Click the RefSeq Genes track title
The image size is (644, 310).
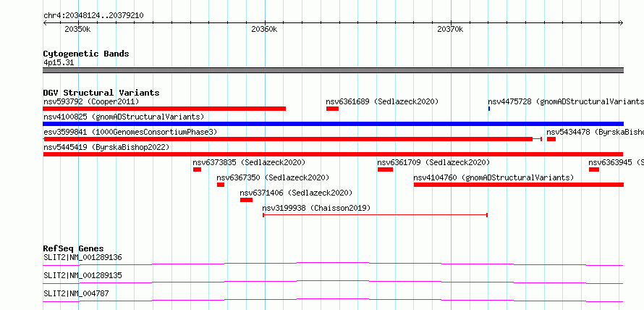click(74, 248)
